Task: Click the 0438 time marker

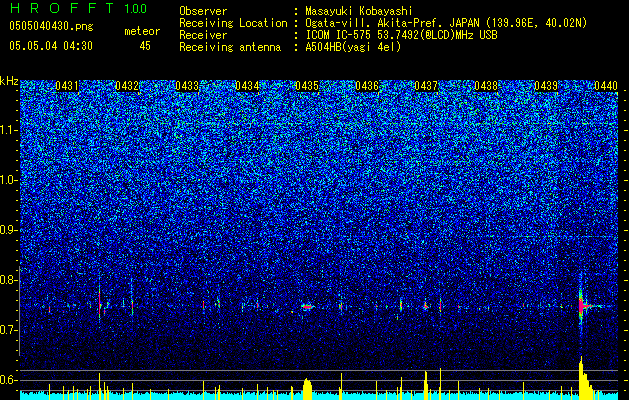Action: [486, 86]
